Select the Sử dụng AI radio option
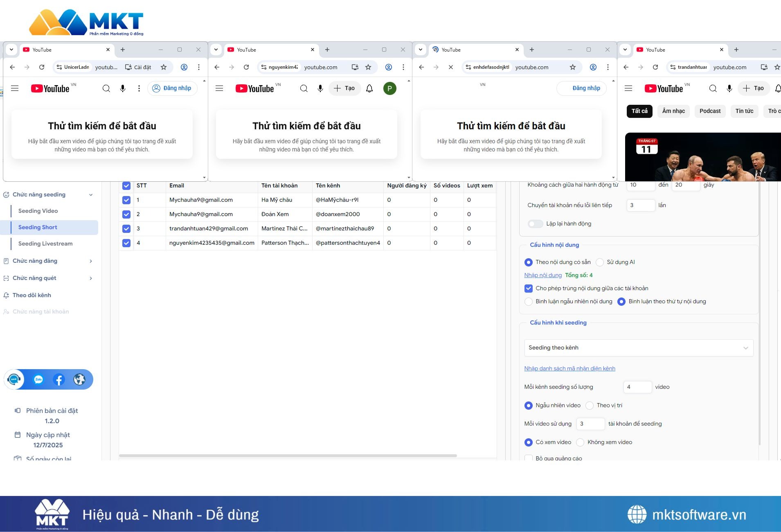 [x=600, y=262]
